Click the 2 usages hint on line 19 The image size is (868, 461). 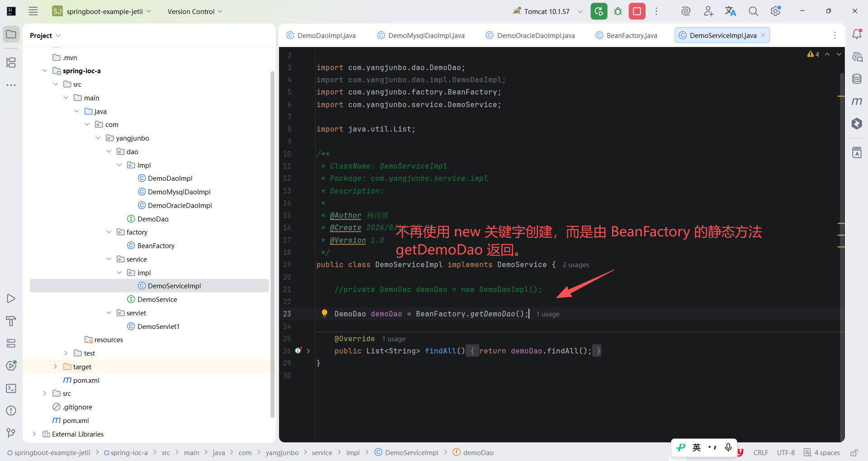pos(576,265)
